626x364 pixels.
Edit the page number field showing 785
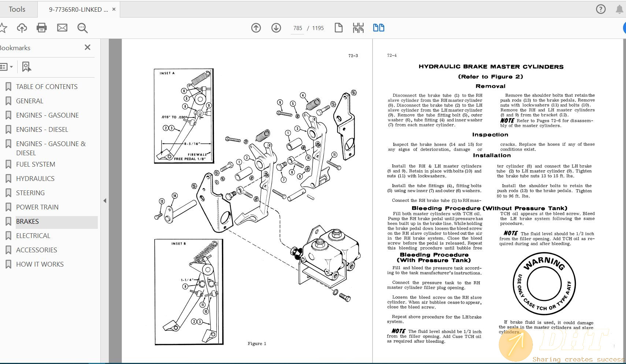coord(297,28)
